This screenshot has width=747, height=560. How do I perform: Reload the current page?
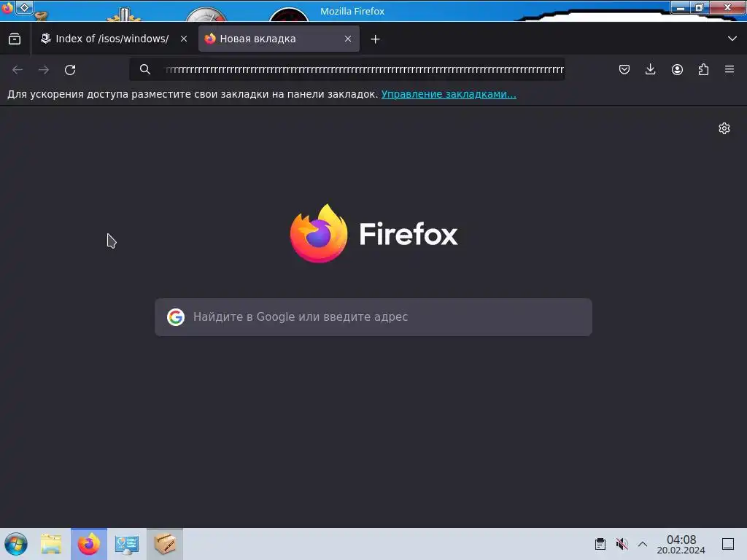point(70,70)
